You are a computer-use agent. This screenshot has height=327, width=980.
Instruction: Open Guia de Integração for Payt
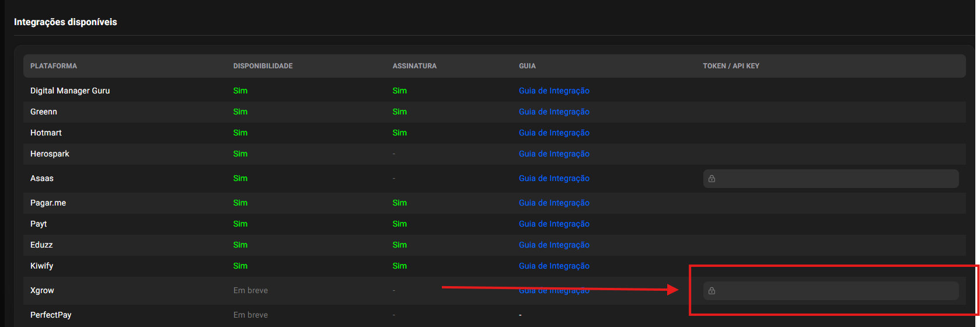[554, 224]
